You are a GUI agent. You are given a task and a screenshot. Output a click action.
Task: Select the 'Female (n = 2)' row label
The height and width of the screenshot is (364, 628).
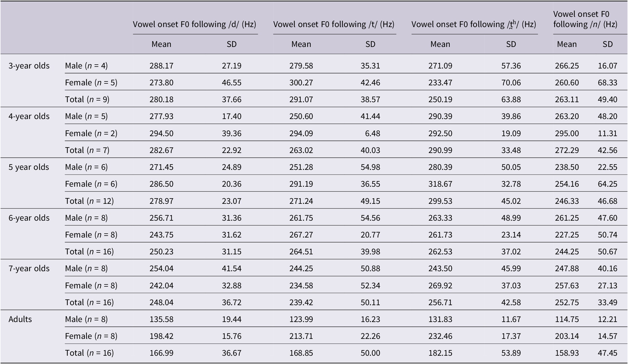(91, 133)
